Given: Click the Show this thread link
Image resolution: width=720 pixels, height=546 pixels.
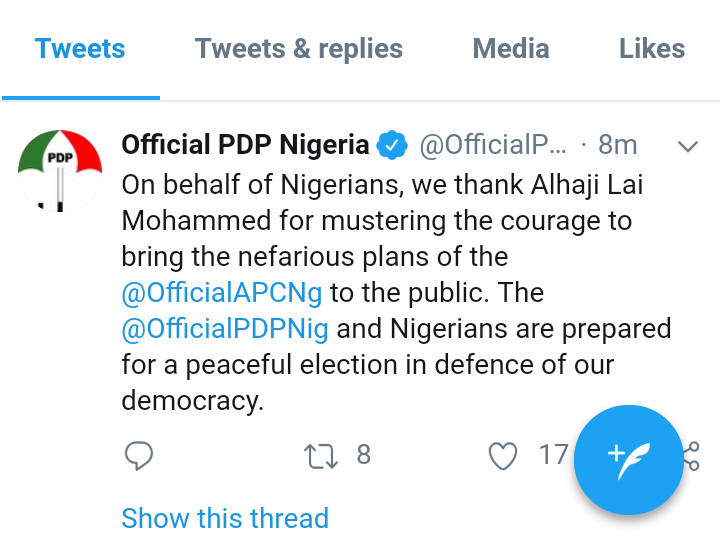Looking at the screenshot, I should [x=225, y=518].
